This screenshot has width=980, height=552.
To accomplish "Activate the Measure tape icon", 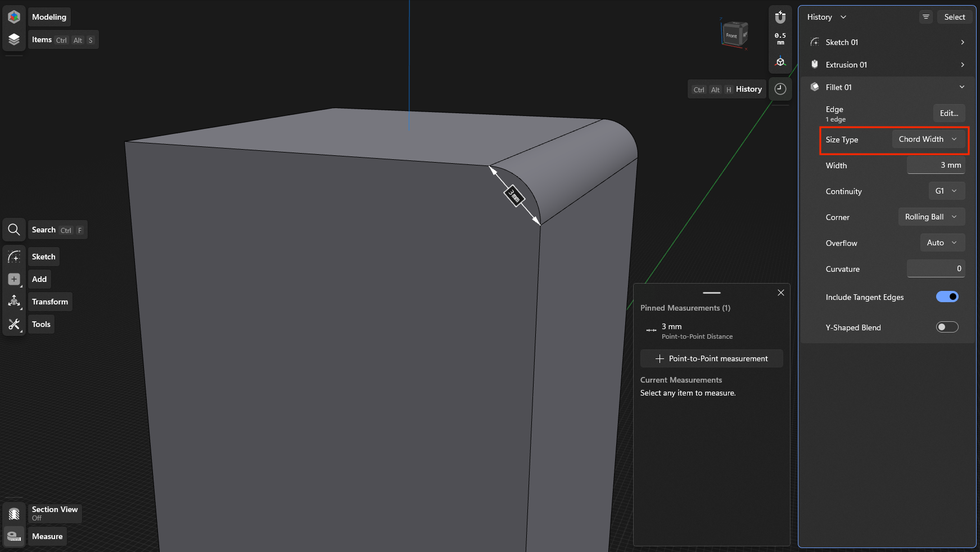I will point(14,536).
